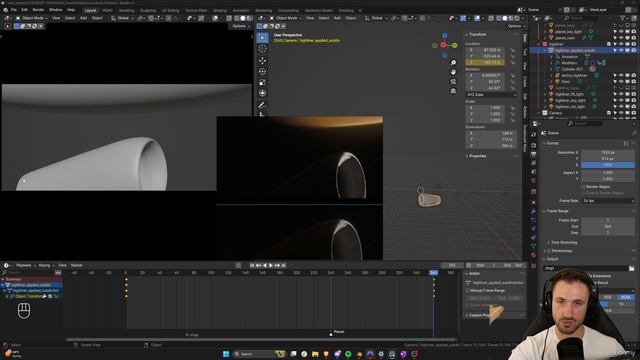
Task: Collapse the Frame Range panel
Action: (556, 211)
